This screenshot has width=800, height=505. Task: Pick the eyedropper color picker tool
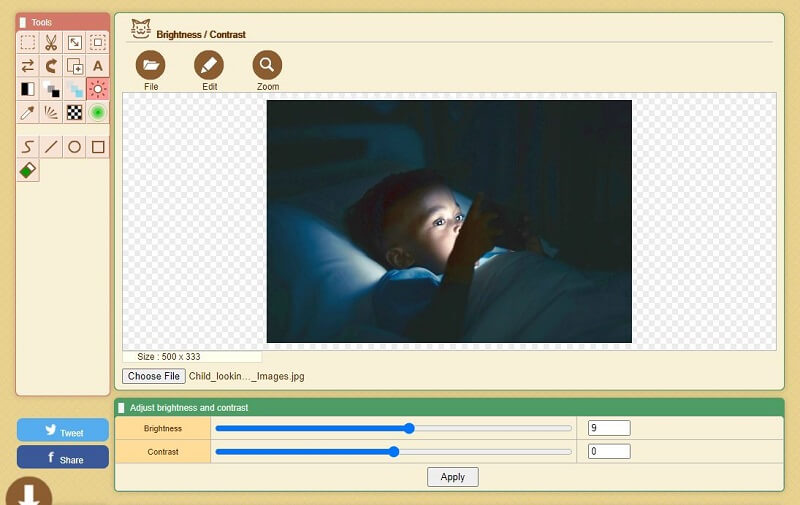[28, 113]
